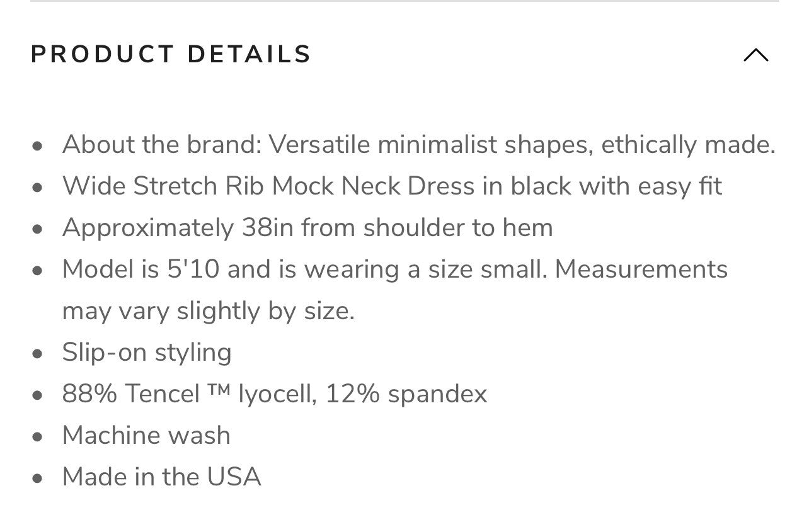
Task: Click the Made in the USA text
Action: 162,477
